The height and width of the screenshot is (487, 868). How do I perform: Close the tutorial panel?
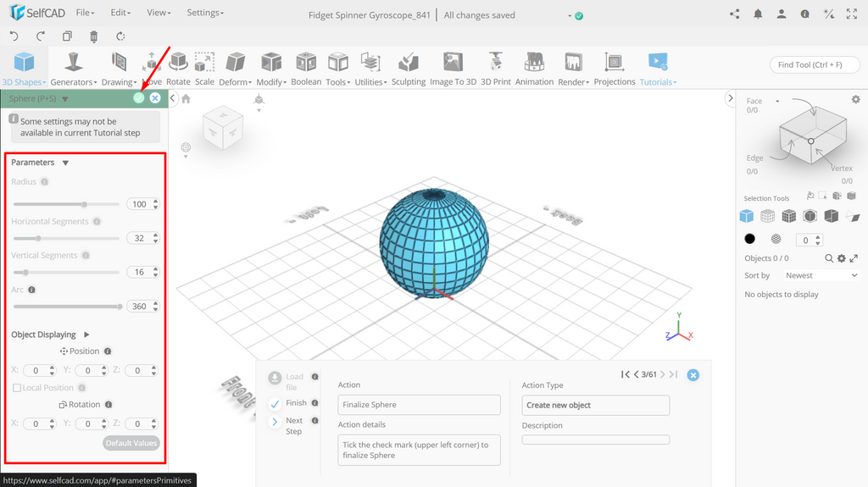point(693,375)
